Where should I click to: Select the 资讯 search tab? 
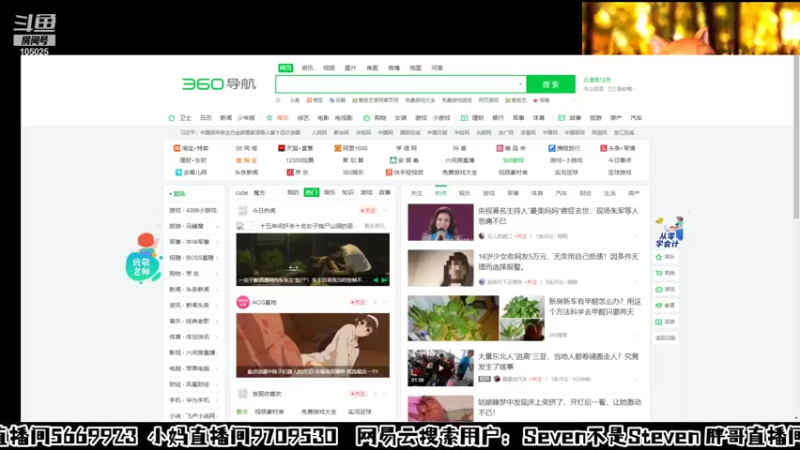coord(307,68)
